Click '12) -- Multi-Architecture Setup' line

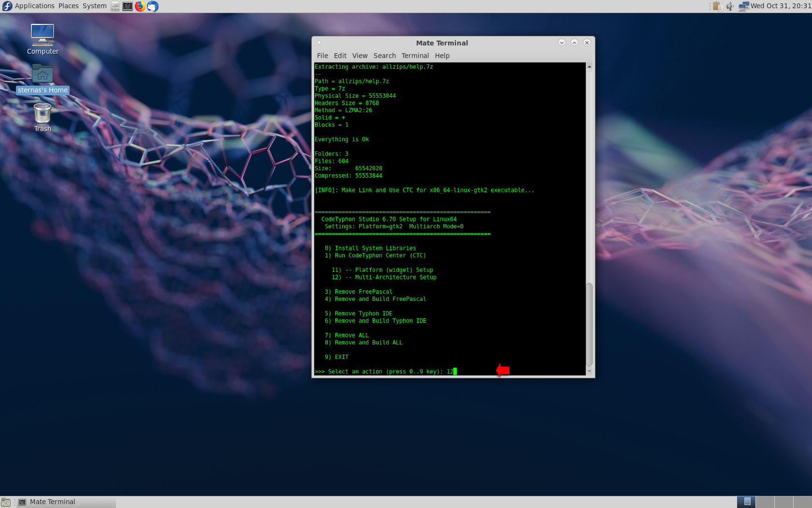coord(384,277)
